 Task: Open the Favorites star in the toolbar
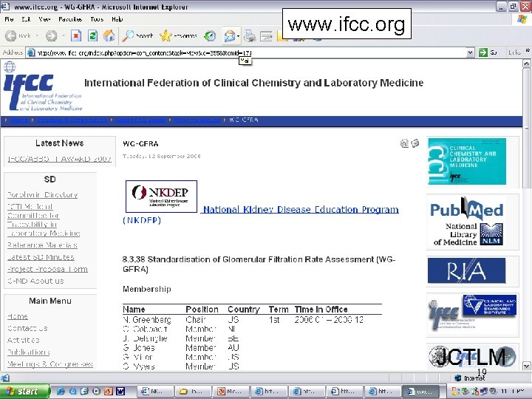tap(178, 35)
